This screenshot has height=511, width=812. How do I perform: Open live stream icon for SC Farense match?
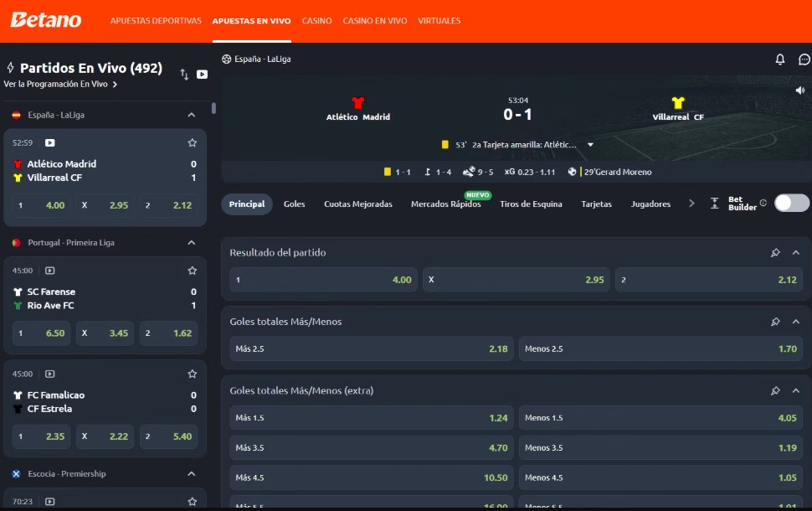coord(49,271)
